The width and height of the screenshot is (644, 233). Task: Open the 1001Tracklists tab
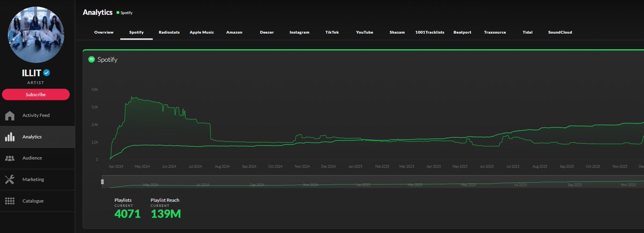click(x=430, y=32)
